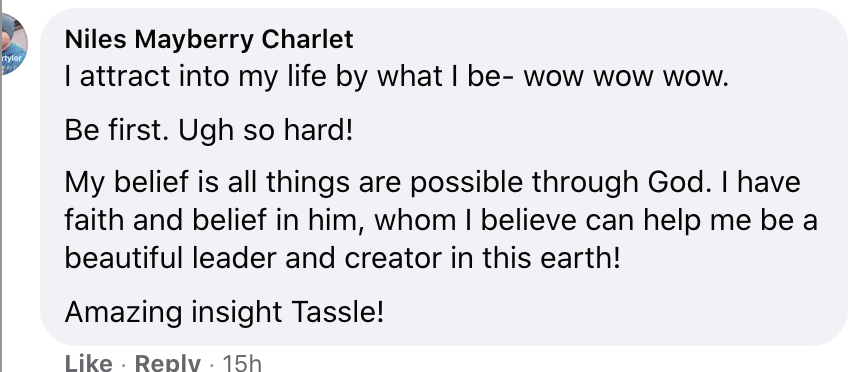Click the "faith and belief in him" line
The height and width of the screenshot is (372, 866).
coord(441,221)
